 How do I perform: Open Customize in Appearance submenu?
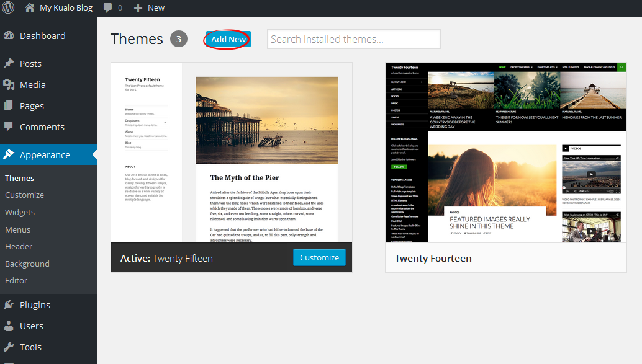pyautogui.click(x=25, y=195)
